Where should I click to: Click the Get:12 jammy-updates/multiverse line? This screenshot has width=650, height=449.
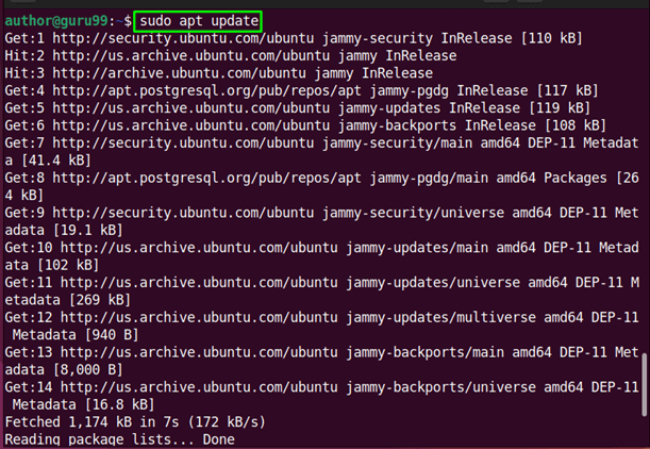tap(322, 317)
